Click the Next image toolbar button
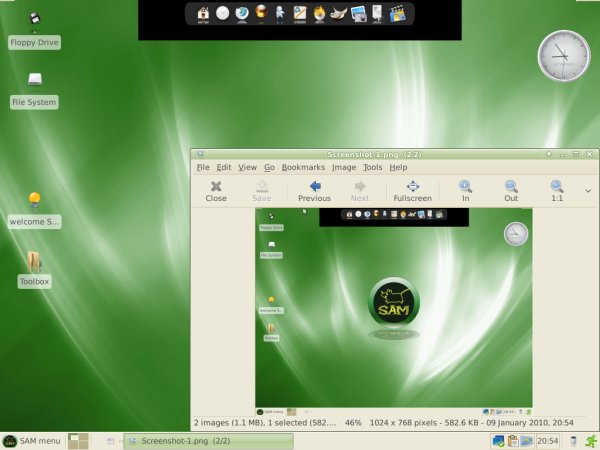600x450 pixels. click(360, 191)
